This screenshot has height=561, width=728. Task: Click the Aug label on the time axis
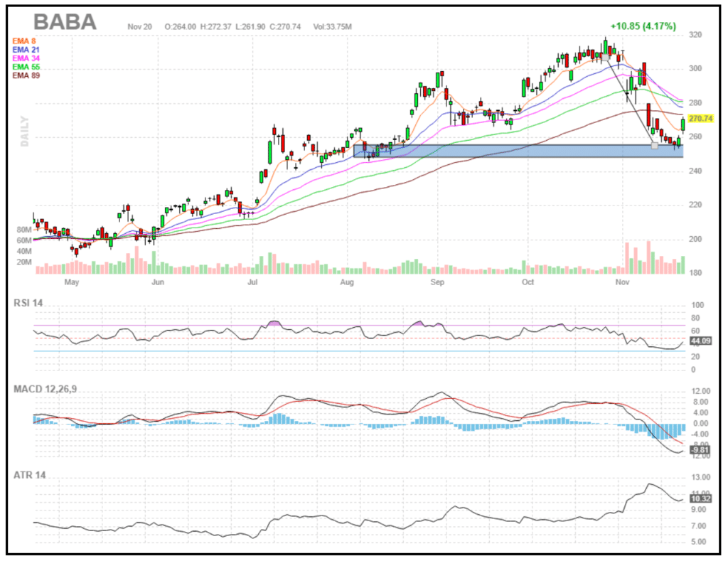pos(347,282)
